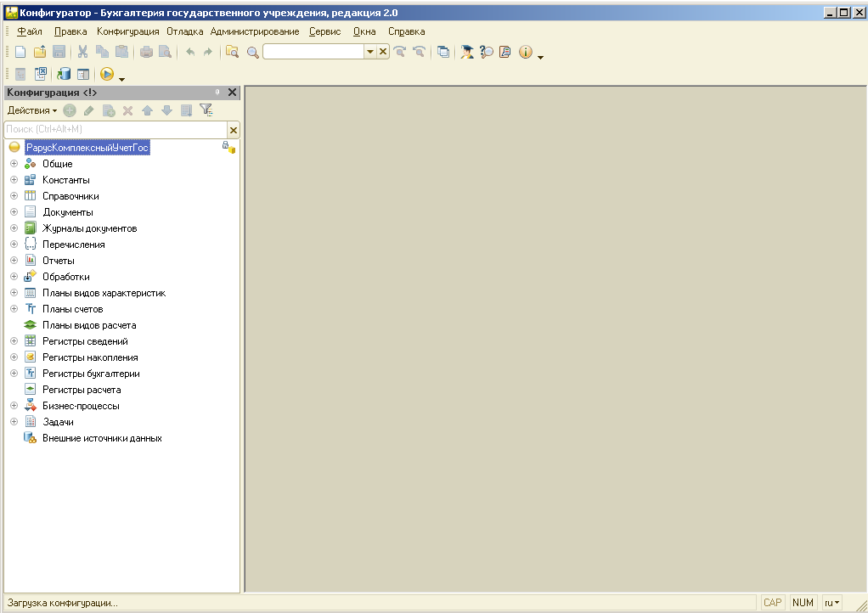868x613 pixels.
Task: Click the Delete cross in panel toolbar
Action: 128,110
